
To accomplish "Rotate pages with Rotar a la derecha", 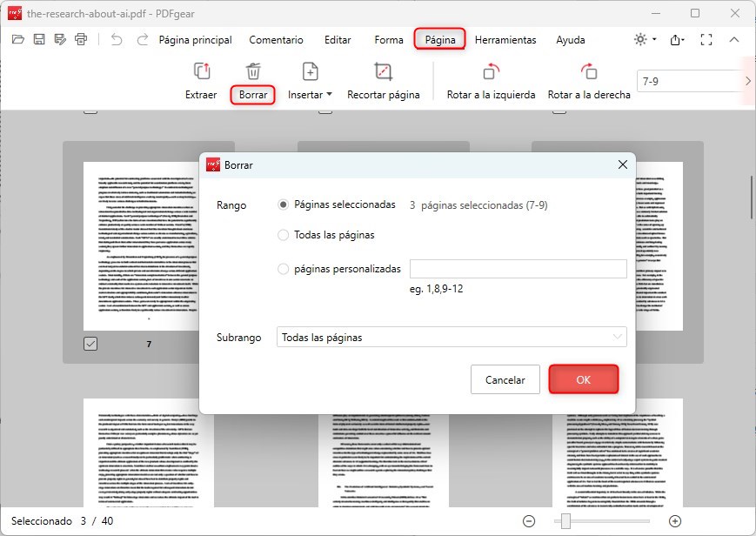I will tap(588, 83).
